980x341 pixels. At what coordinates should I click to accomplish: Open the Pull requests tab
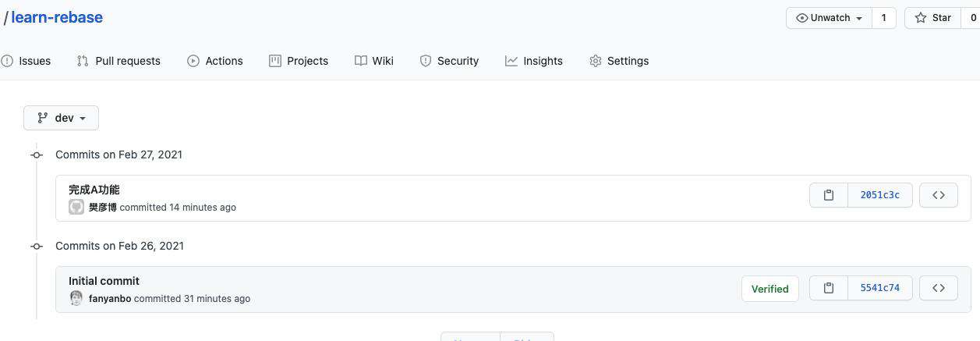point(119,61)
